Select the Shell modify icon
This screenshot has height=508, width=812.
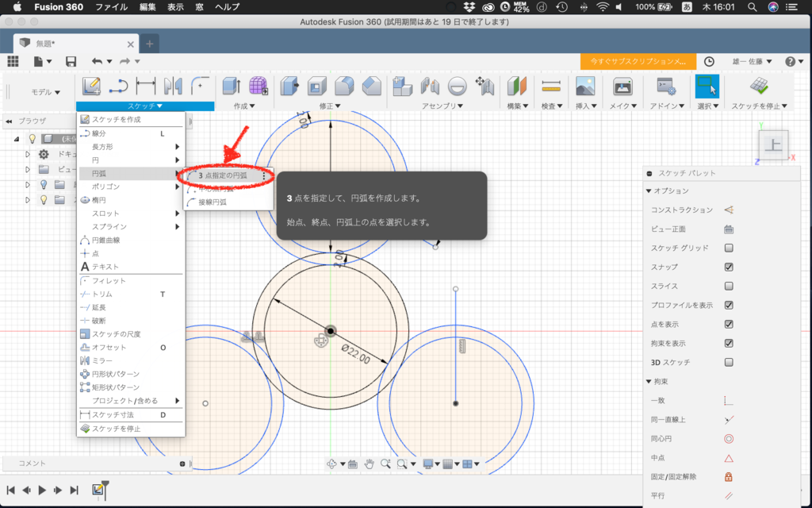click(317, 86)
